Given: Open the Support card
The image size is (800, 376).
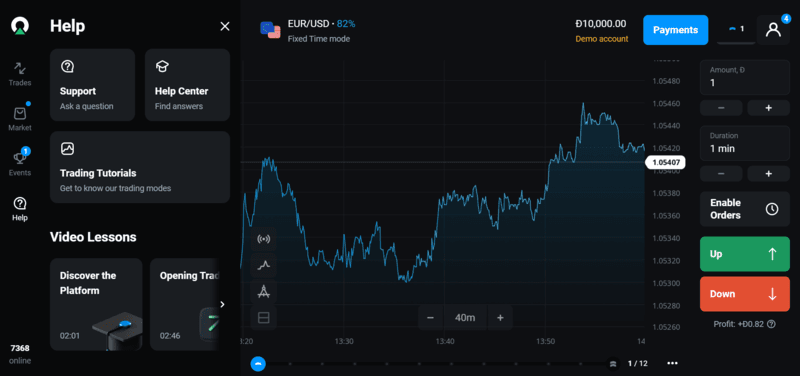Looking at the screenshot, I should 92,85.
